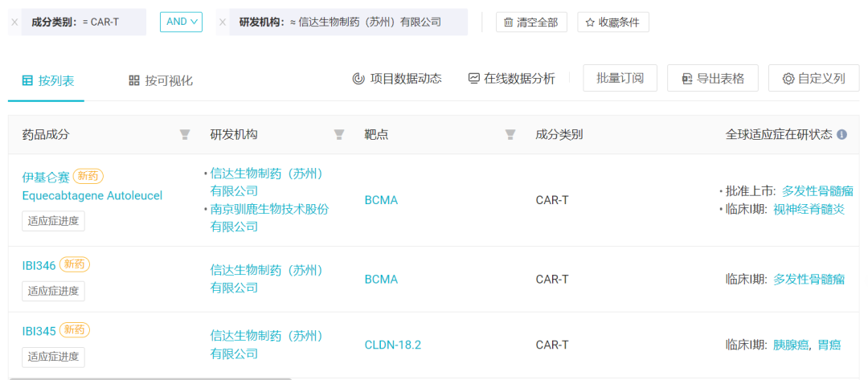Open 项目数据动态

tap(397, 79)
